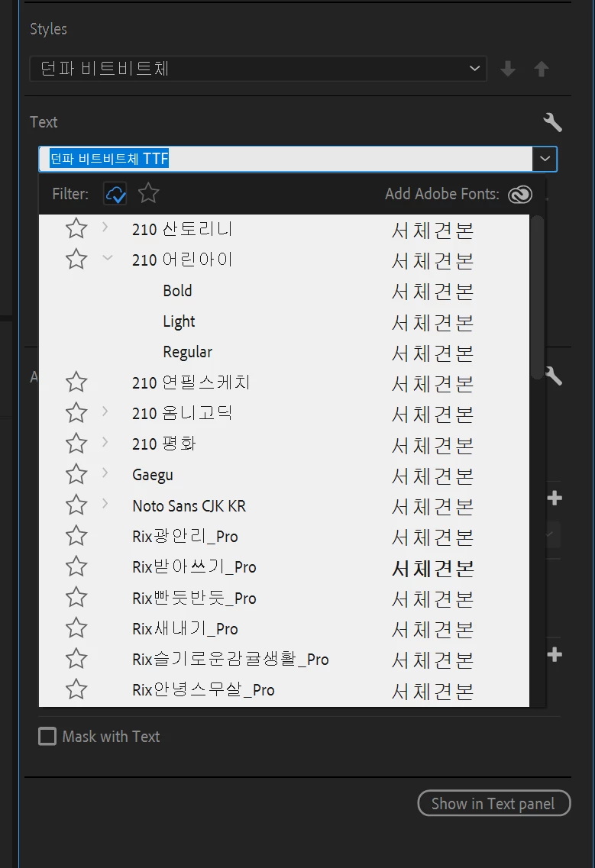This screenshot has height=868, width=595.
Task: Favorite the Rix슬기로운감귤생활_Pro font
Action: (76, 659)
